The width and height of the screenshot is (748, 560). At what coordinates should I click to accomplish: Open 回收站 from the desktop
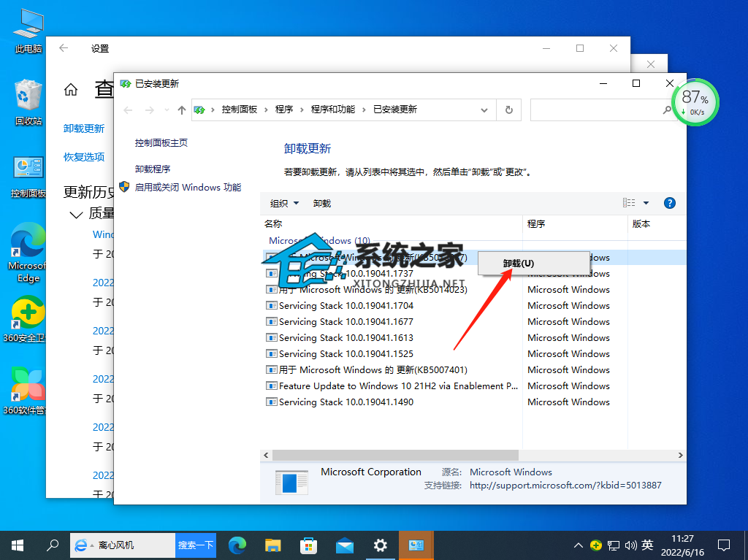point(27,95)
